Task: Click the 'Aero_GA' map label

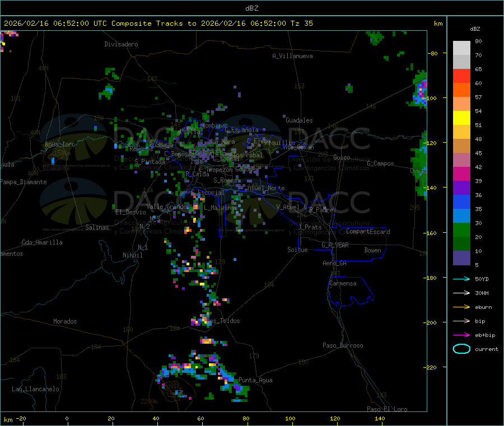Action: (x=335, y=263)
